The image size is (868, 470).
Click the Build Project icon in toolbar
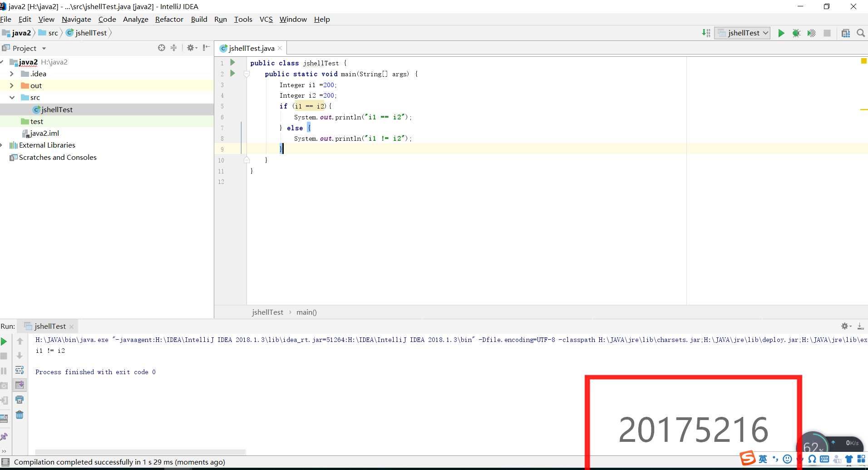pyautogui.click(x=706, y=33)
